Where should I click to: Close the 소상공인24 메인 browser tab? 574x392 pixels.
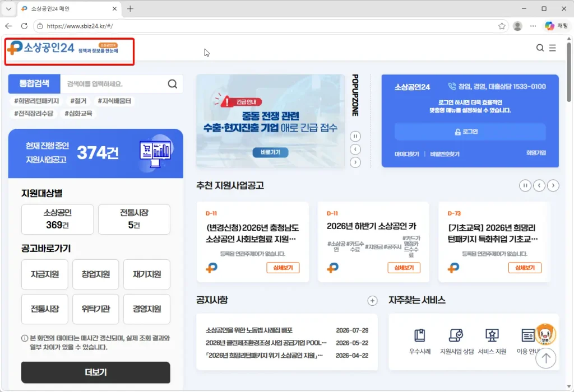(114, 9)
